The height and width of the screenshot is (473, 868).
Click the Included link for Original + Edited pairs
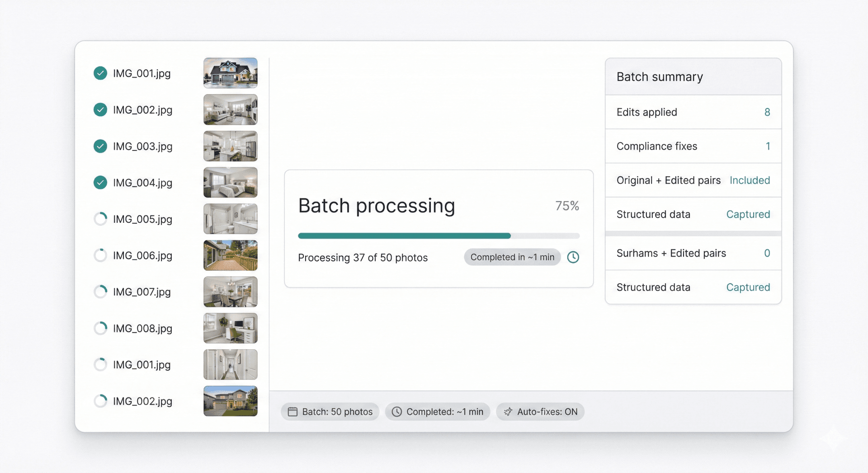coord(750,180)
